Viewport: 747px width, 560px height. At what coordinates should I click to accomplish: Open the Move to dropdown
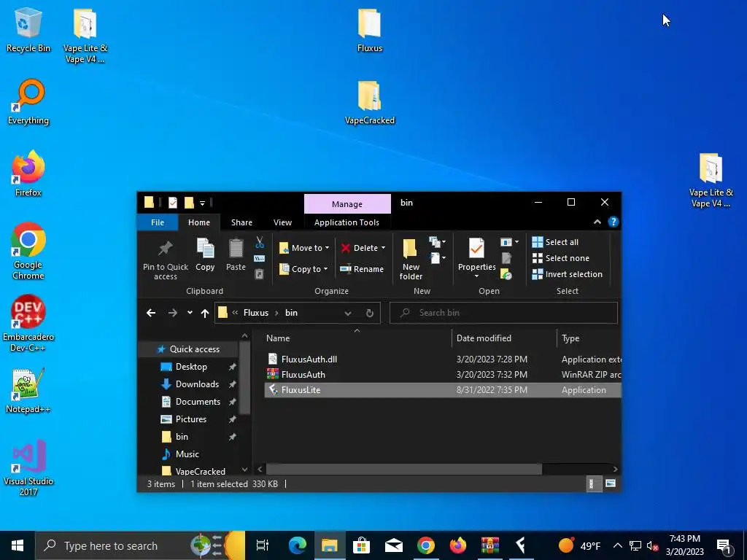[x=304, y=248]
